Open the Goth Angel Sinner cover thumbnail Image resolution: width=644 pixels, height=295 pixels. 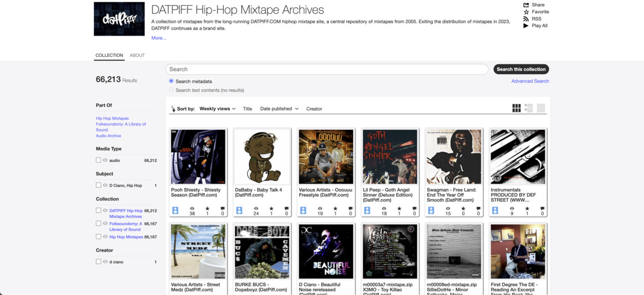click(390, 157)
